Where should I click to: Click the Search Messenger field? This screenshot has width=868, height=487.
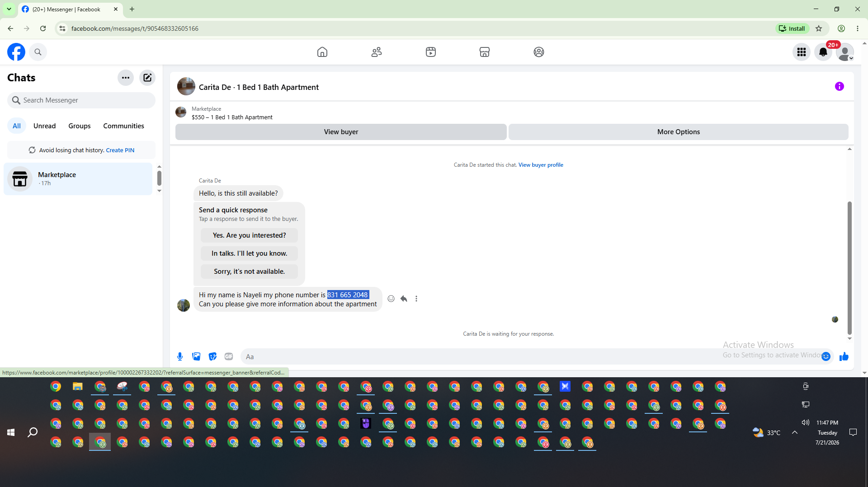[81, 100]
